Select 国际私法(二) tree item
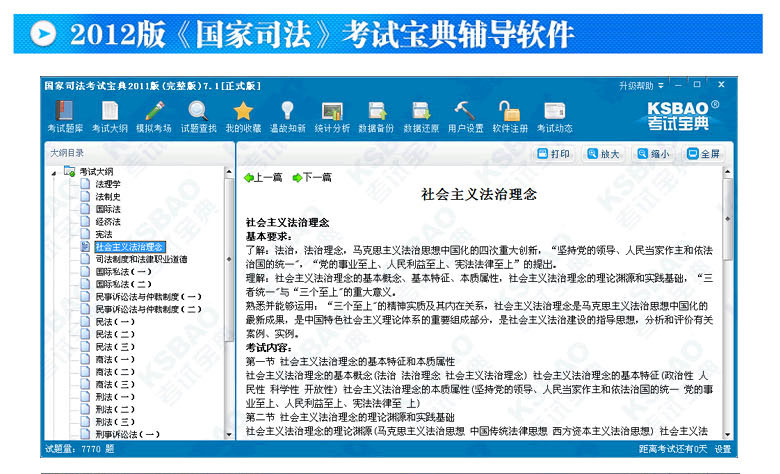The height and width of the screenshot is (474, 780). [x=123, y=284]
